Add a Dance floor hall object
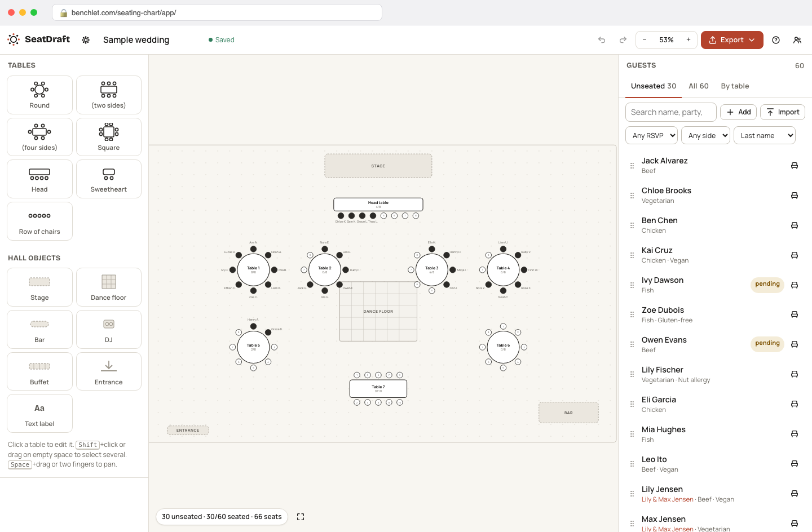 (109, 287)
